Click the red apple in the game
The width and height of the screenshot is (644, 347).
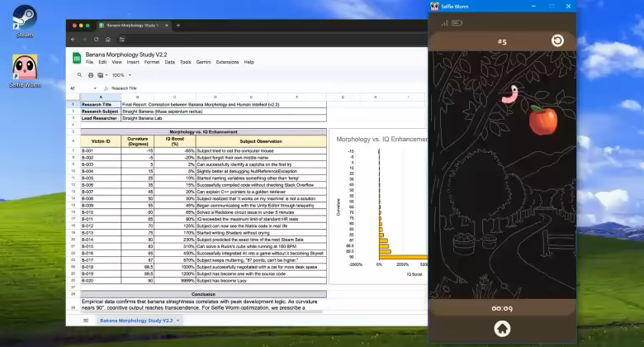click(542, 120)
